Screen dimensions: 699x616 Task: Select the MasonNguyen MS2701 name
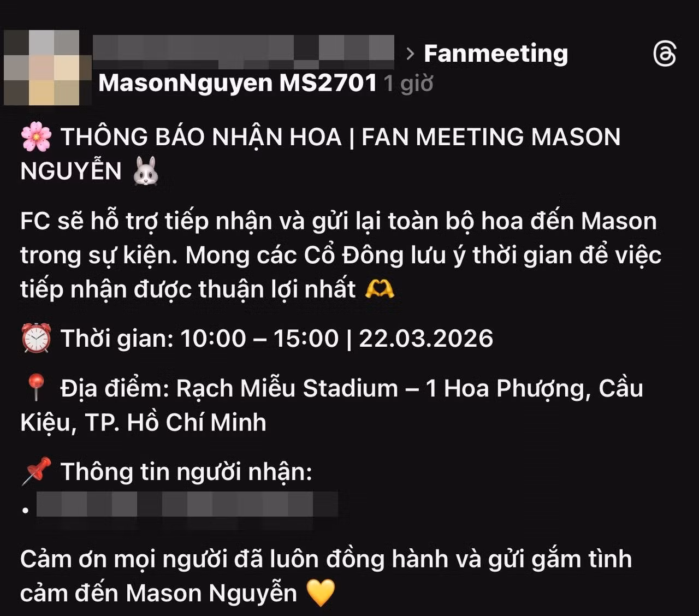pos(238,83)
